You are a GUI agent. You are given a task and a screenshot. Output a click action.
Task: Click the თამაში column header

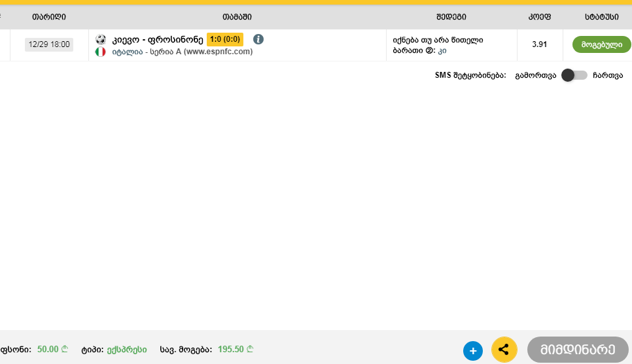click(237, 16)
